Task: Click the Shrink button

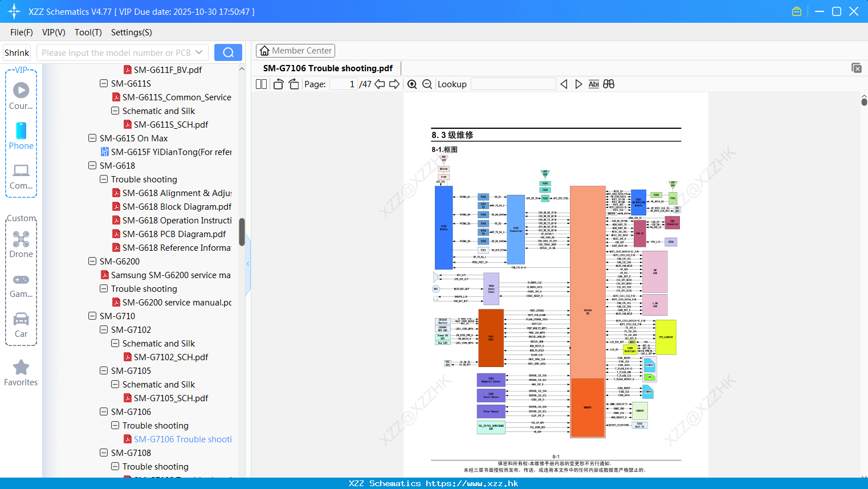Action: [17, 52]
